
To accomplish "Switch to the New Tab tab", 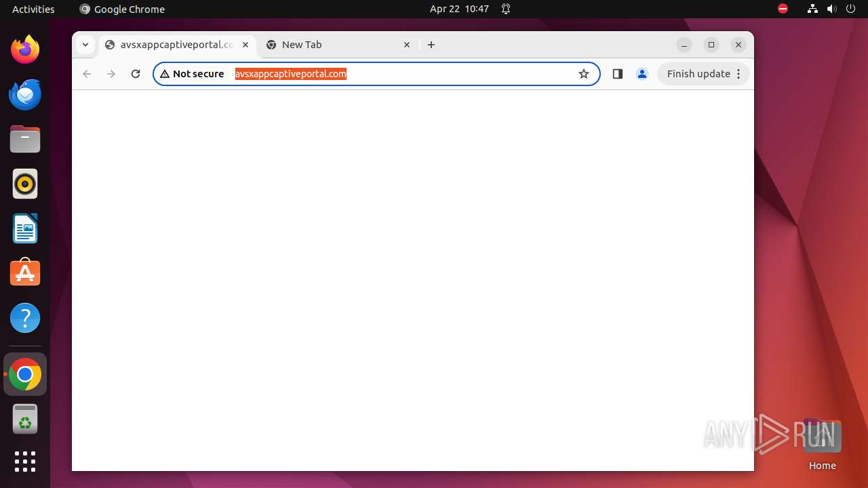I will click(339, 45).
